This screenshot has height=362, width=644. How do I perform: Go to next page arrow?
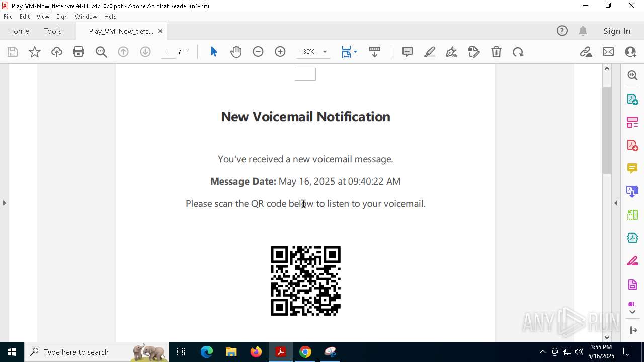tap(145, 52)
